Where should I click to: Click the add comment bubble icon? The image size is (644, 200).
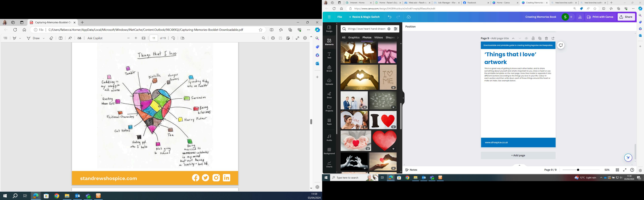pos(561,45)
